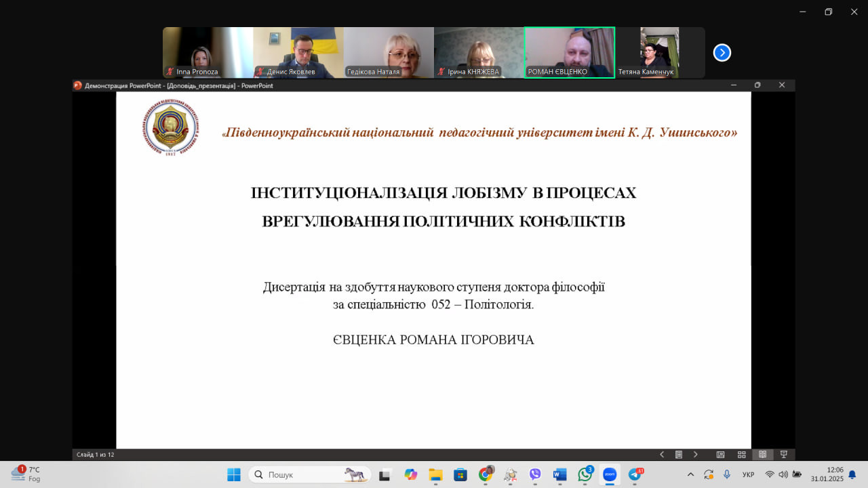This screenshot has width=868, height=488.
Task: Open the Zoom app from the taskbar
Action: pyautogui.click(x=610, y=474)
